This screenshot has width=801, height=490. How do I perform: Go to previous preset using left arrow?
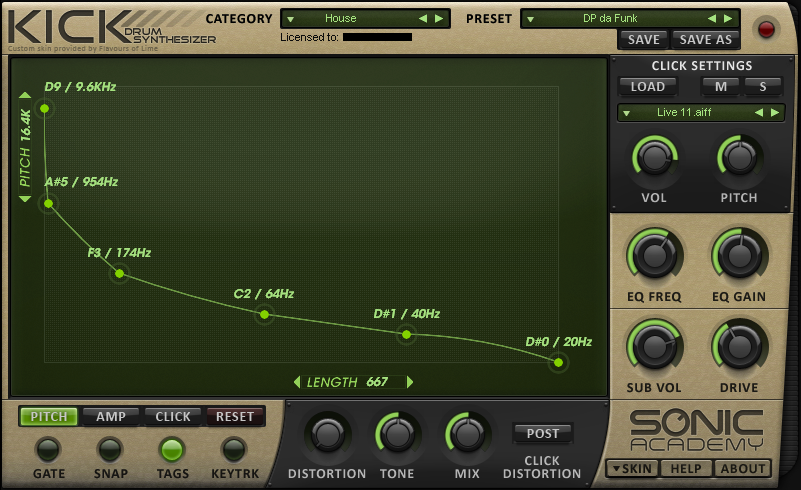coord(712,18)
